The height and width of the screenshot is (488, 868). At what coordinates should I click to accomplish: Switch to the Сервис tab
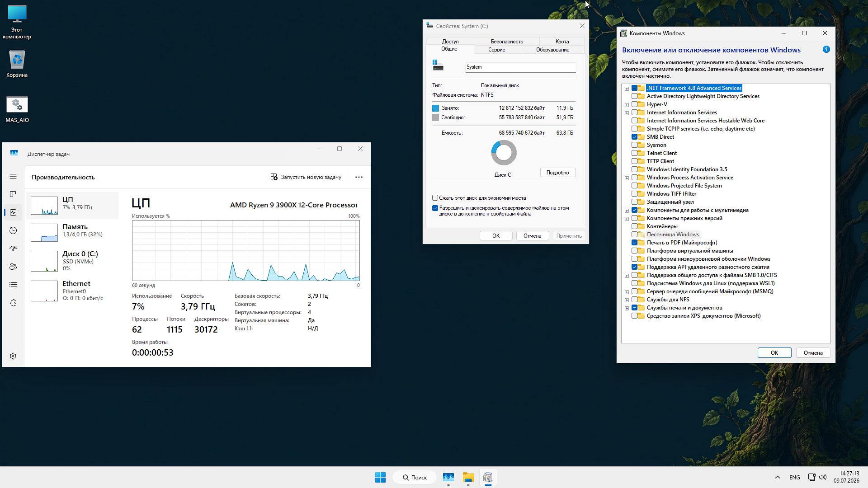coord(497,50)
